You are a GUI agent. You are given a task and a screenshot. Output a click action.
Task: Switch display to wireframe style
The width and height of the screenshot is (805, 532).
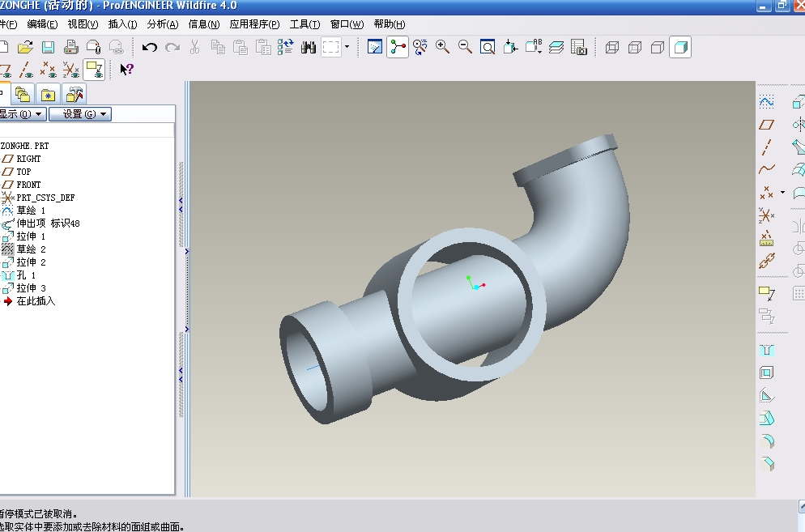coord(612,48)
